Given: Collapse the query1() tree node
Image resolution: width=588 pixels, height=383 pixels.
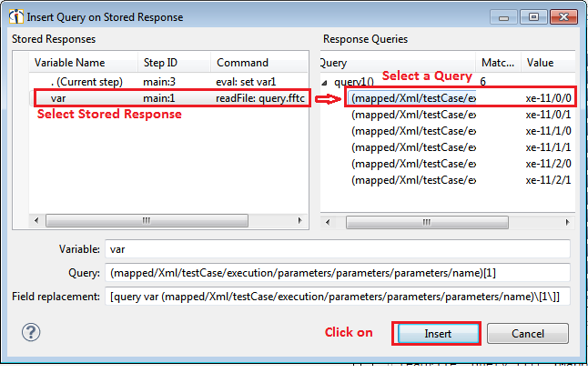Looking at the screenshot, I should click(326, 81).
